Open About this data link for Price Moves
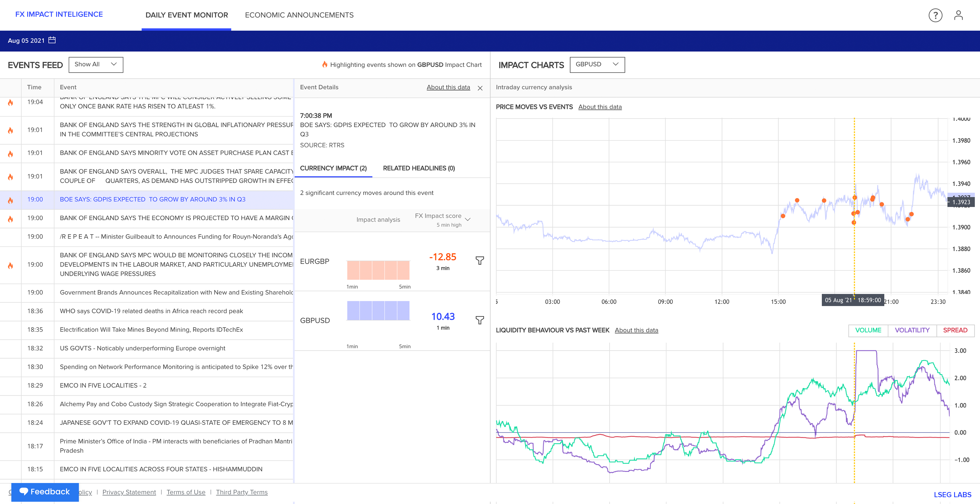 [600, 107]
